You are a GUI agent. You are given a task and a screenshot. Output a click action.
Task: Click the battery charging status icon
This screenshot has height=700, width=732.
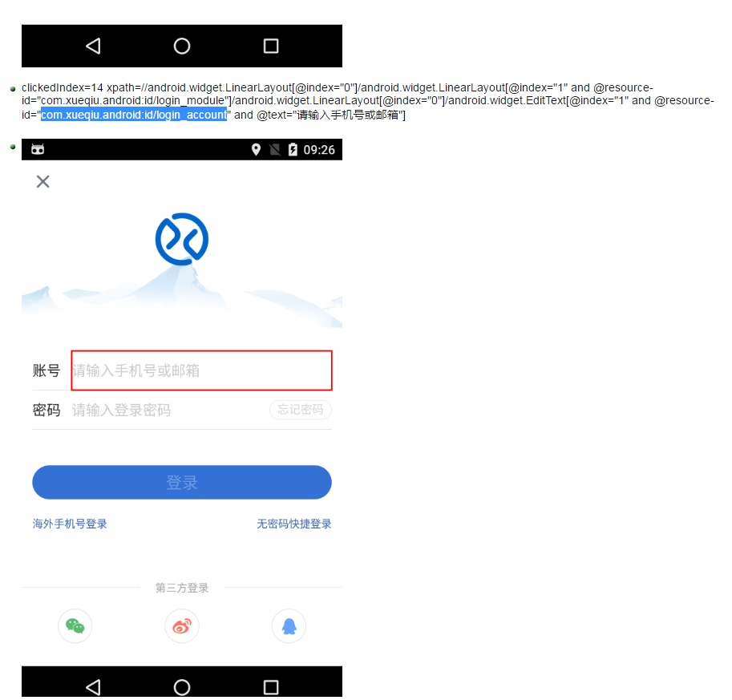point(293,149)
